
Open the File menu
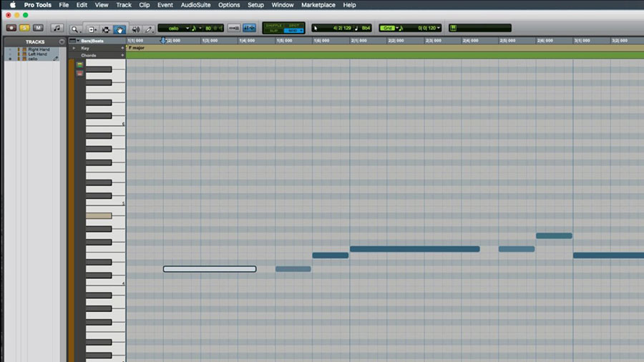coord(64,5)
